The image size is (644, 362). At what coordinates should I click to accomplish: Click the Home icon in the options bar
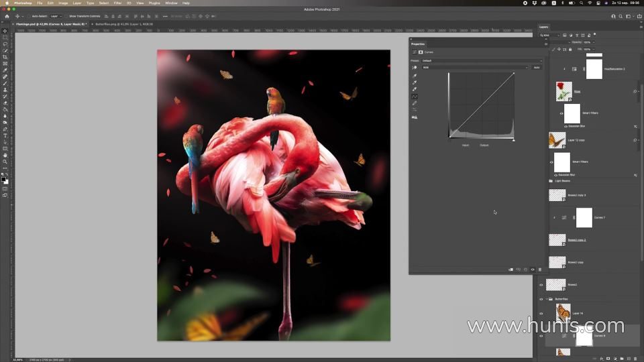click(x=7, y=16)
